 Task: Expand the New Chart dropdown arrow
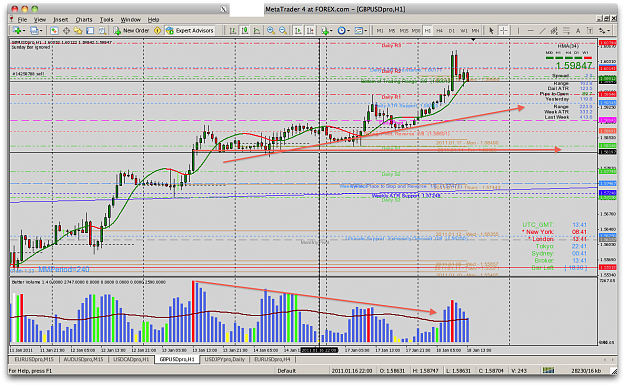(x=24, y=31)
